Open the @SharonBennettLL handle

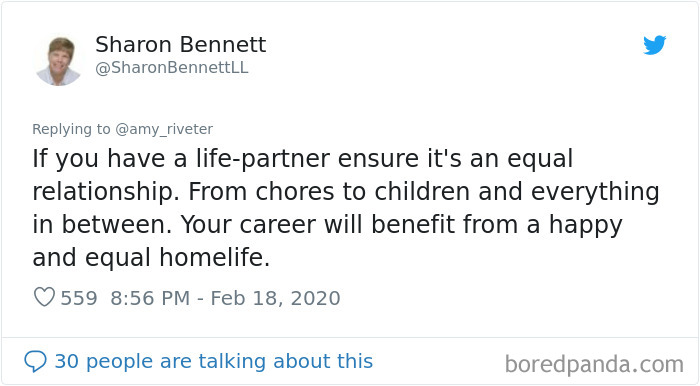coord(172,68)
